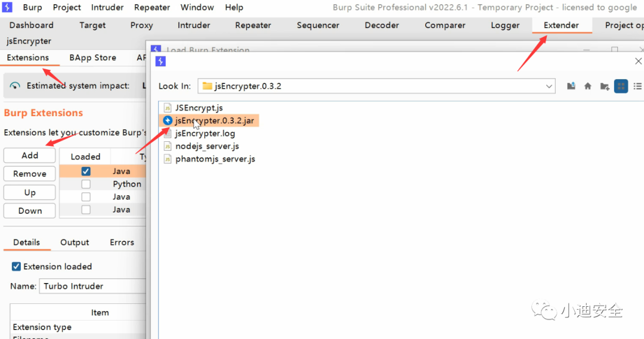
Task: Close the file chooser dialog
Action: pyautogui.click(x=638, y=61)
